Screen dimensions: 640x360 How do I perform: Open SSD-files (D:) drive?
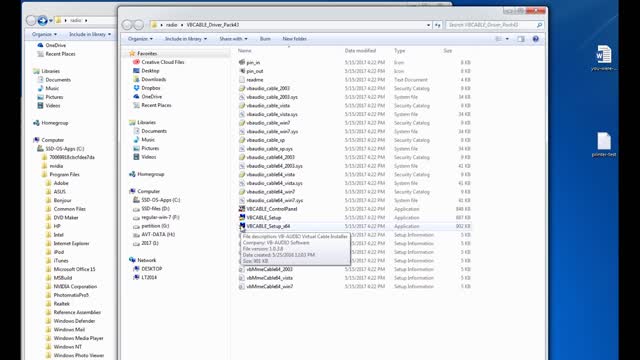pos(151,209)
